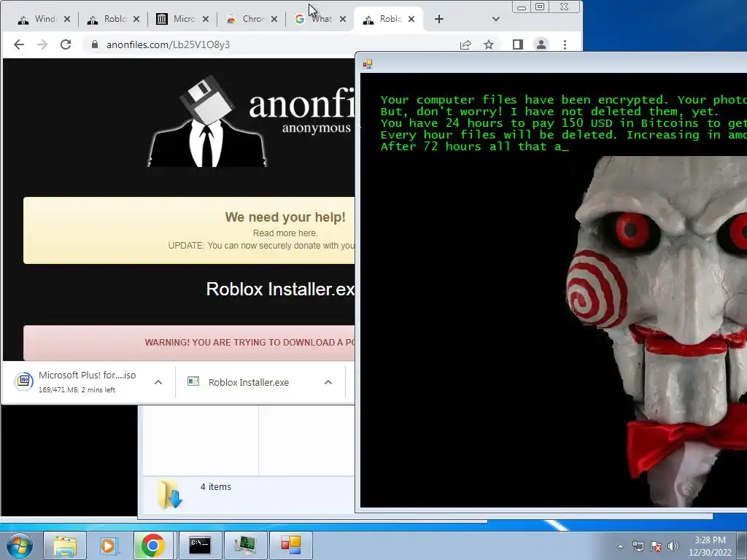The width and height of the screenshot is (747, 560).
Task: Click 'Roblox Installer.exe' page title
Action: [281, 289]
